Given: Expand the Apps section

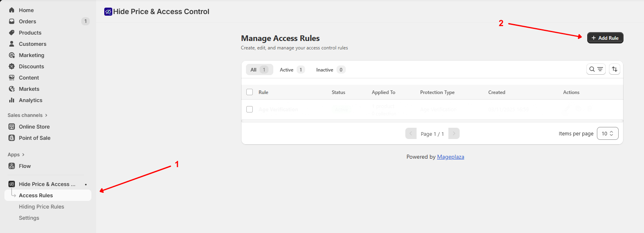Looking at the screenshot, I should point(16,155).
